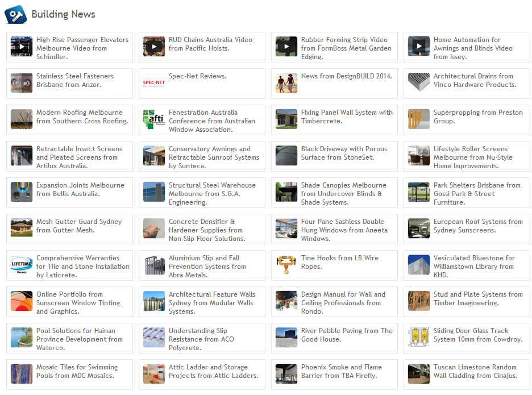Open the Conservatory Awnings thumbnail
The image size is (532, 395).
click(x=154, y=155)
